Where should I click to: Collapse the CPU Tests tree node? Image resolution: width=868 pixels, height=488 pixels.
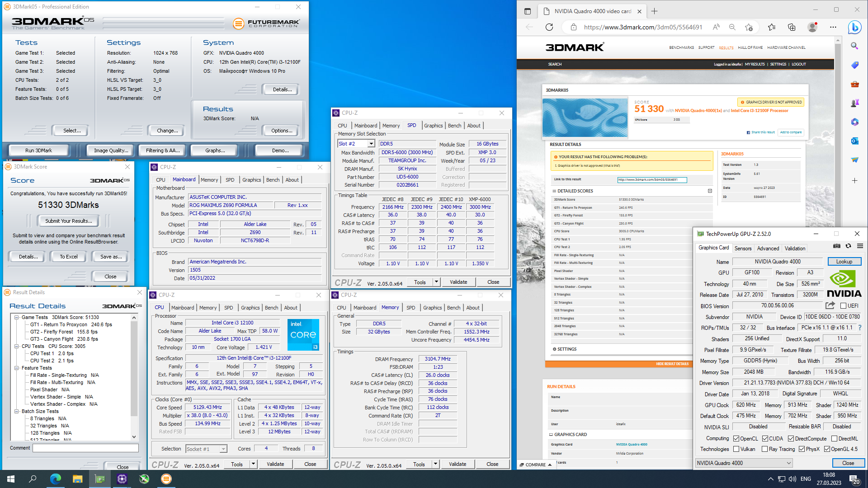17,346
